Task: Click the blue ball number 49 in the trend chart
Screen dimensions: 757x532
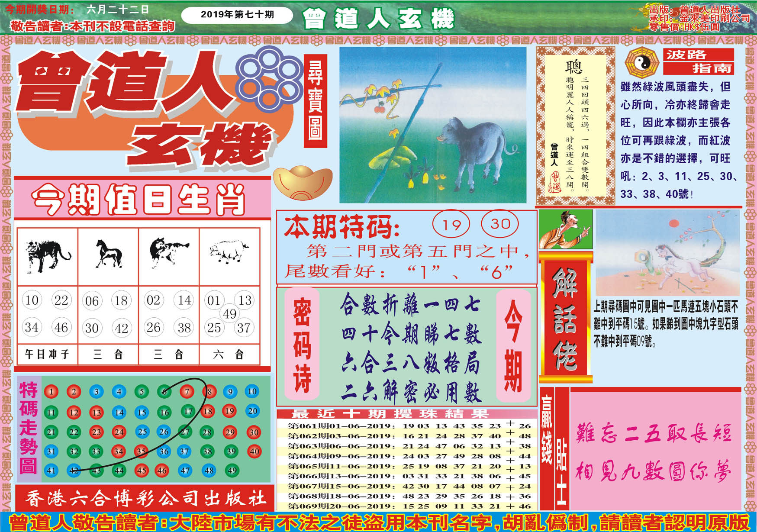Action: [232, 470]
